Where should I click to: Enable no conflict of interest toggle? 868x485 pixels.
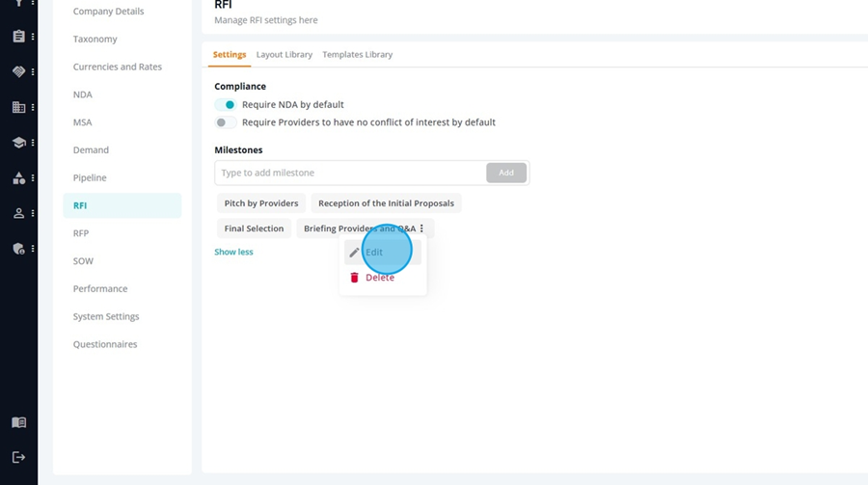point(226,122)
